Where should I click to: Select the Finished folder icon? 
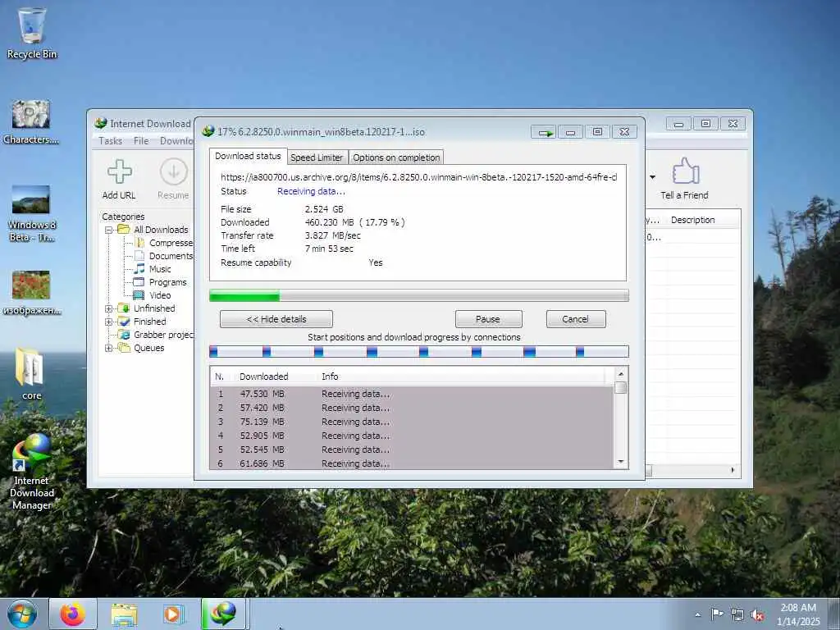(124, 322)
